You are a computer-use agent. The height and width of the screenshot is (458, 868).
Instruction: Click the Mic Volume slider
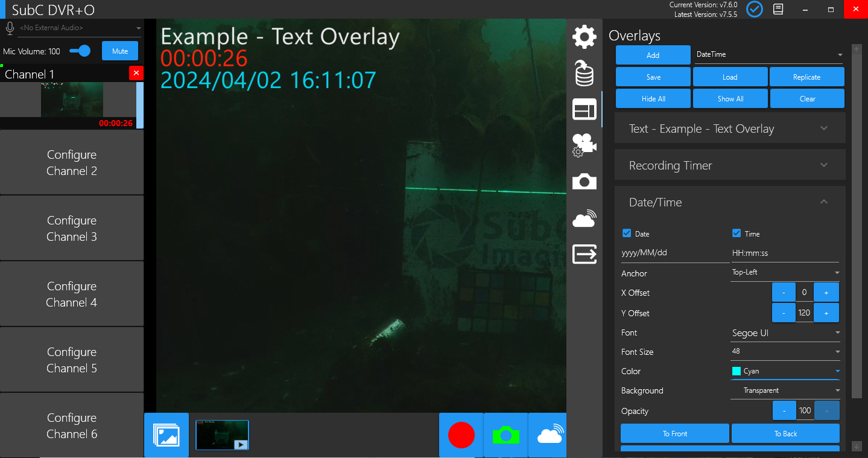[x=80, y=51]
